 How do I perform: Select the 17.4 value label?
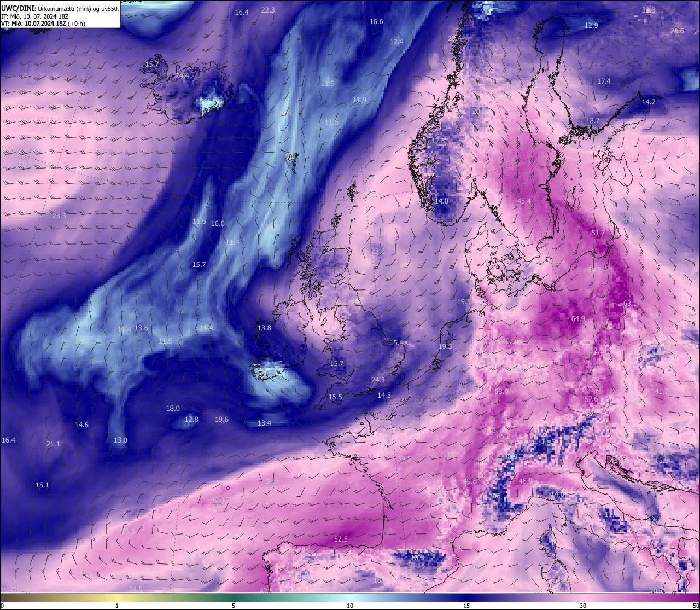point(604,81)
